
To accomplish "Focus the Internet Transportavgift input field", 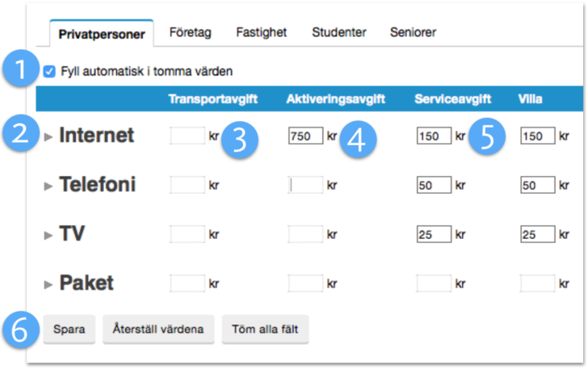I will [187, 136].
